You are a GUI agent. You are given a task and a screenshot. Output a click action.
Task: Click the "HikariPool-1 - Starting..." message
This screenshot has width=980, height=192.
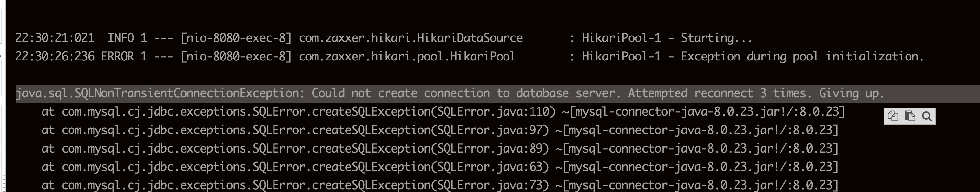(x=667, y=38)
